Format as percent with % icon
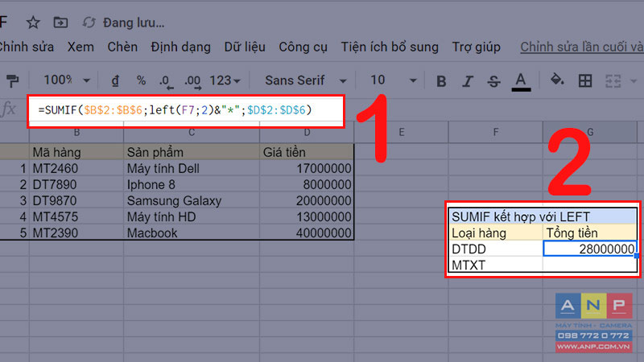The height and width of the screenshot is (362, 644). click(x=141, y=80)
